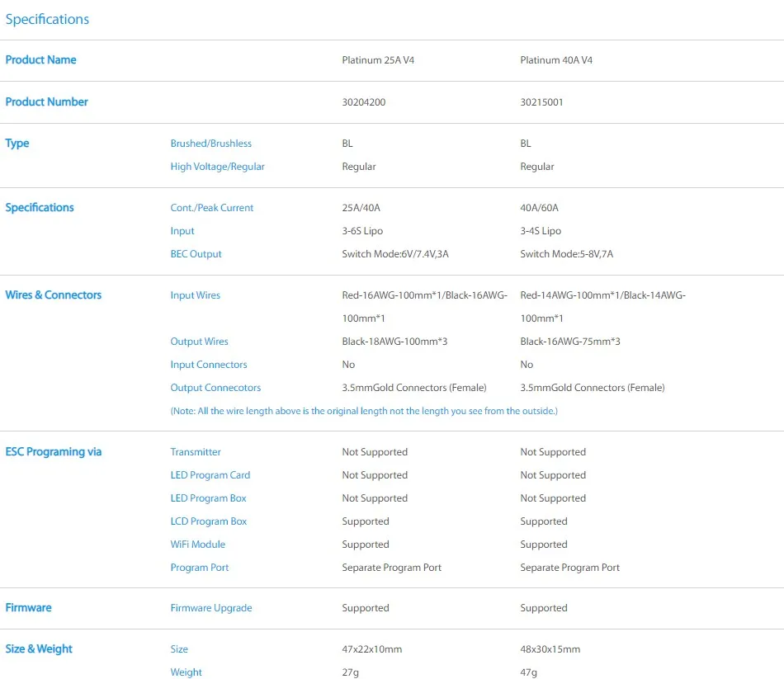The width and height of the screenshot is (784, 679).
Task: Select the 40A/60A current value
Action: click(x=539, y=208)
